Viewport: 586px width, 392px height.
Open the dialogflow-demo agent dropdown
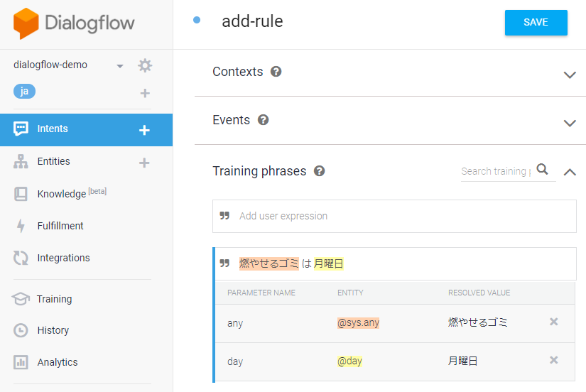point(120,66)
